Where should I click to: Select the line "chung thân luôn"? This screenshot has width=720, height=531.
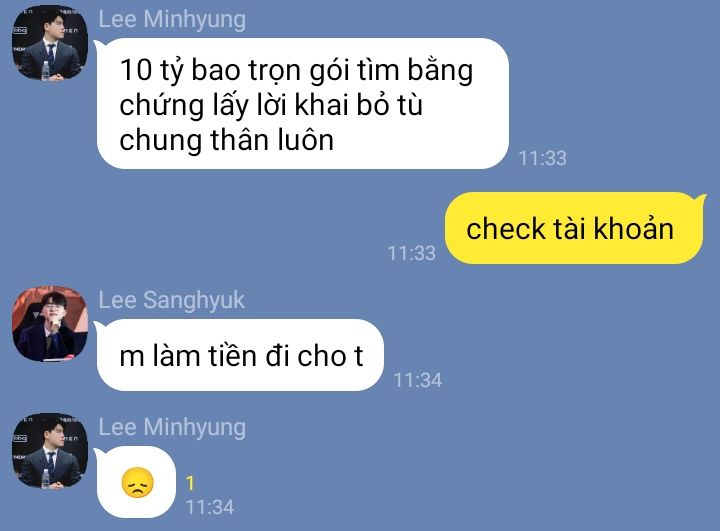pos(226,141)
